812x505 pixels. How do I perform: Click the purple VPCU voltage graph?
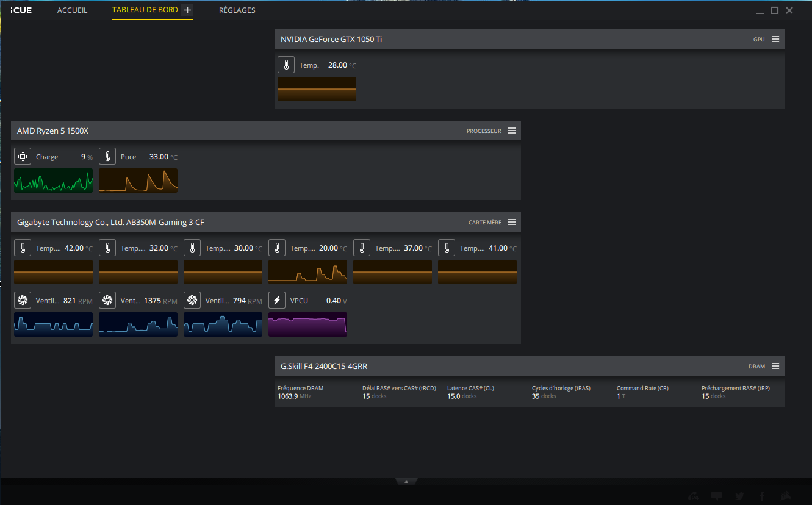coord(307,324)
